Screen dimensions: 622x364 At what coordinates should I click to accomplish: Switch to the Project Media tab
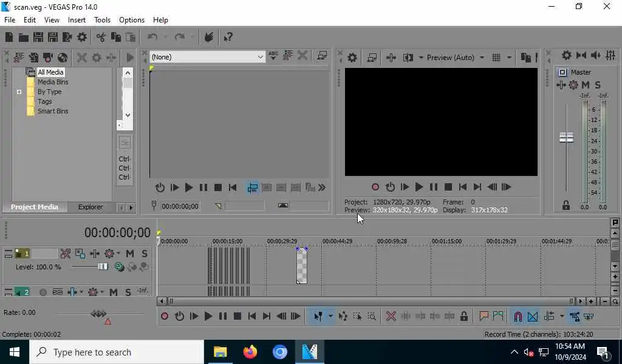tap(35, 207)
